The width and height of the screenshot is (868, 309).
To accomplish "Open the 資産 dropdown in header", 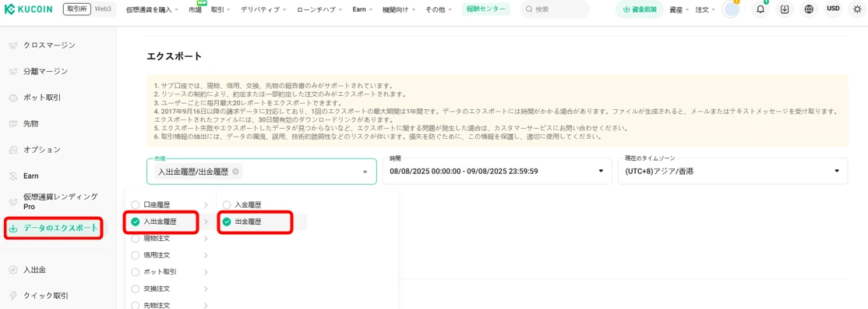I will pos(679,9).
